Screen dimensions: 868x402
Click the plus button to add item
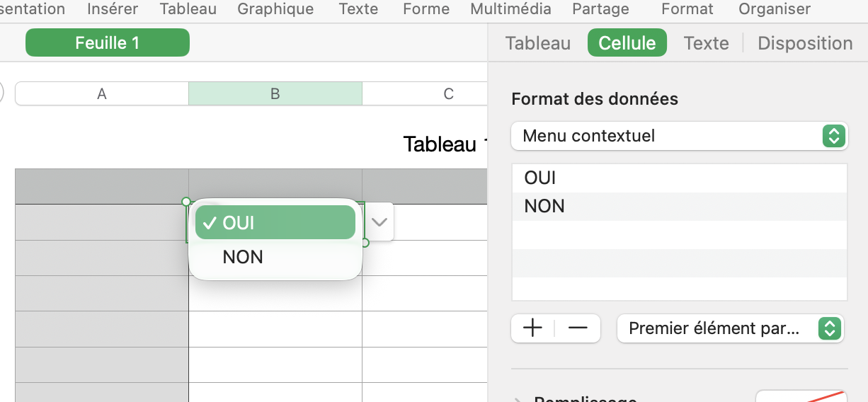click(532, 328)
